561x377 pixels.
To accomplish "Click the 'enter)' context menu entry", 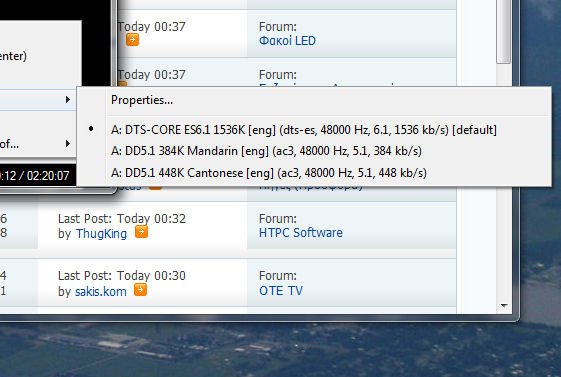I will (x=13, y=56).
